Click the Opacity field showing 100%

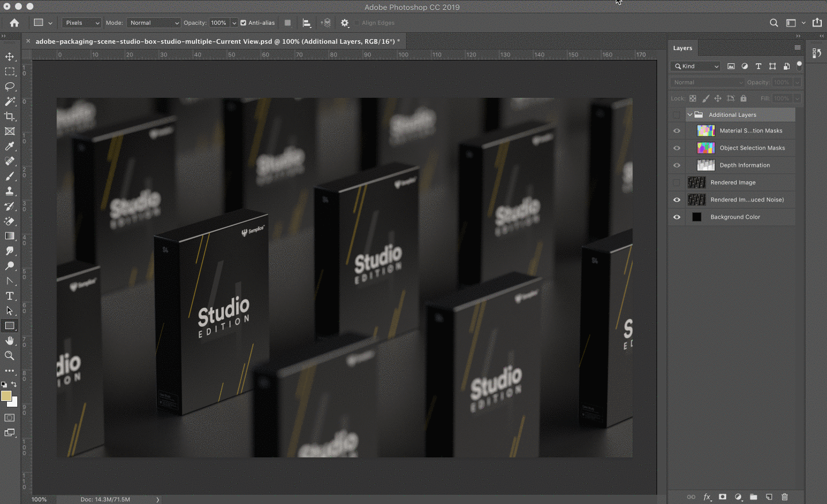pos(219,23)
